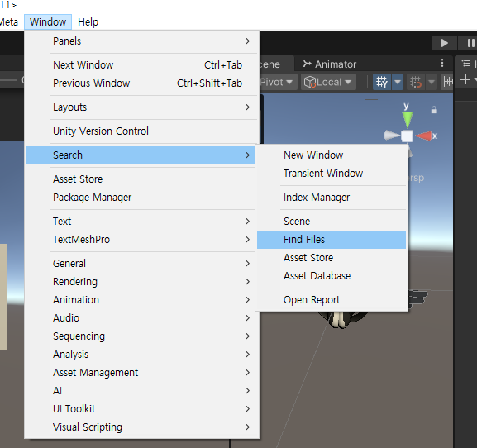Choose Transient Window
This screenshot has width=477, height=448.
pyautogui.click(x=332, y=174)
